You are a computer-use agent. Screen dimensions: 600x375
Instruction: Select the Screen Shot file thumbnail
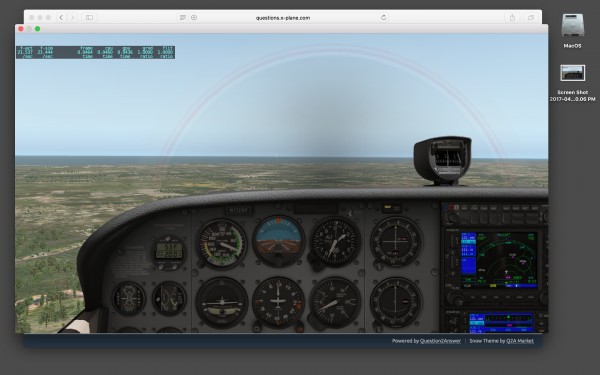pyautogui.click(x=572, y=73)
